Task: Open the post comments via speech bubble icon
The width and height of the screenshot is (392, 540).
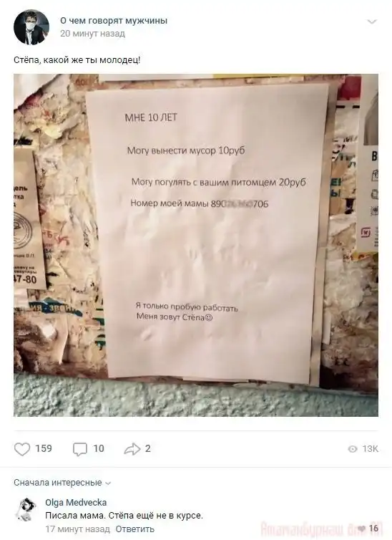Action: tap(80, 449)
